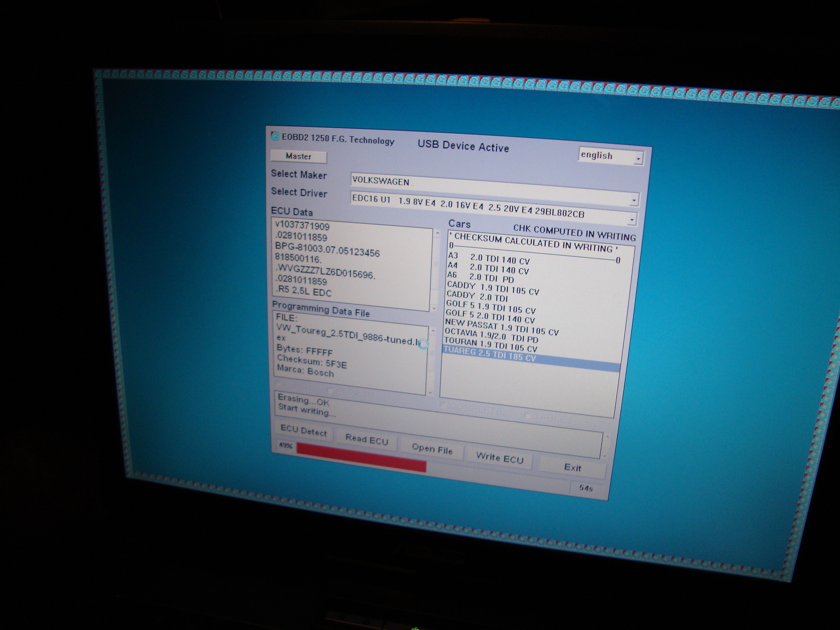Expand the Select Maker dropdown arrow
Viewport: 840px width, 630px height.
pos(633,200)
